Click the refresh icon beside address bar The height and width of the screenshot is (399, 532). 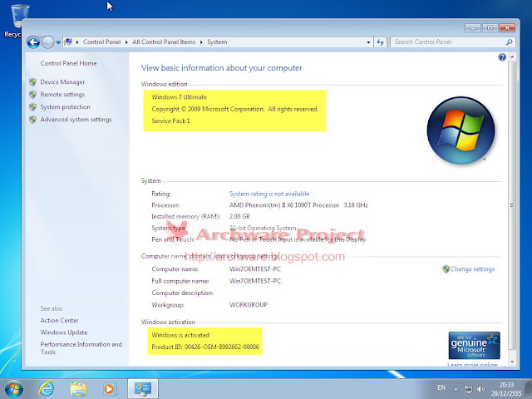tap(381, 42)
